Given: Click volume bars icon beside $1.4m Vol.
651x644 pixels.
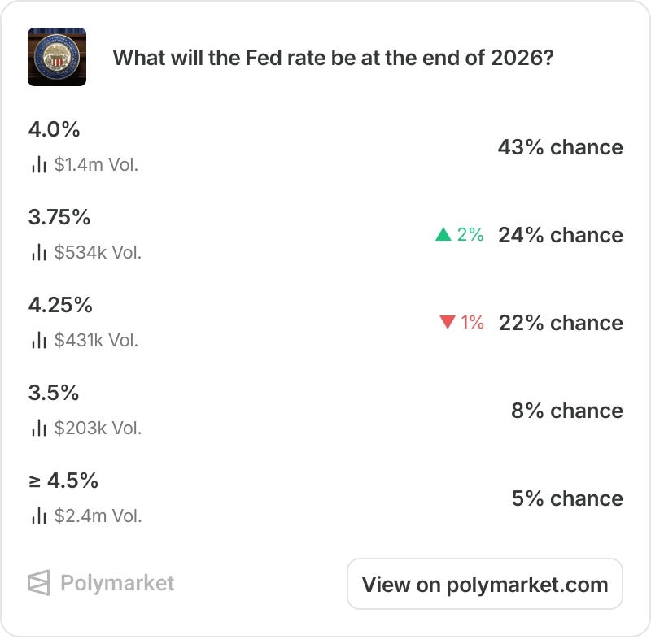Looking at the screenshot, I should 38,165.
